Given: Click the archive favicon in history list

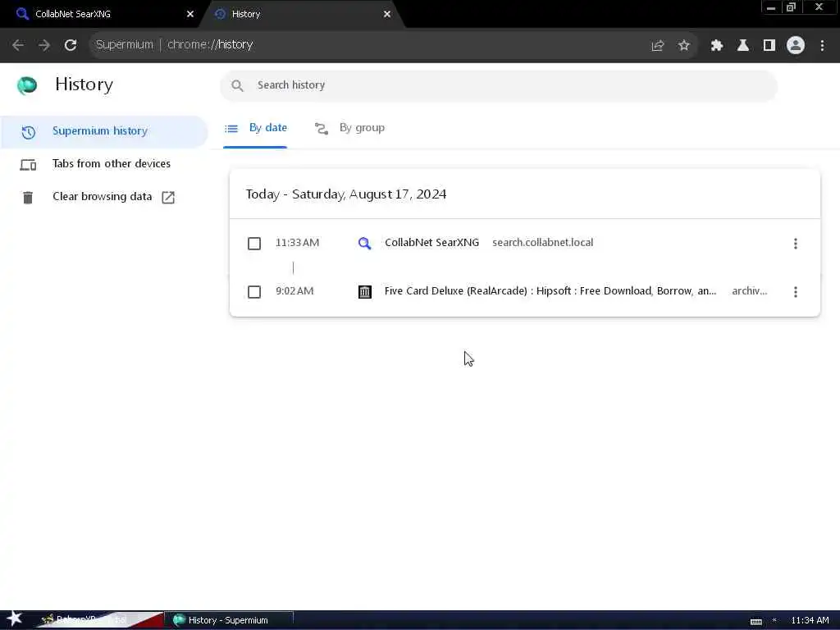Looking at the screenshot, I should [x=365, y=292].
